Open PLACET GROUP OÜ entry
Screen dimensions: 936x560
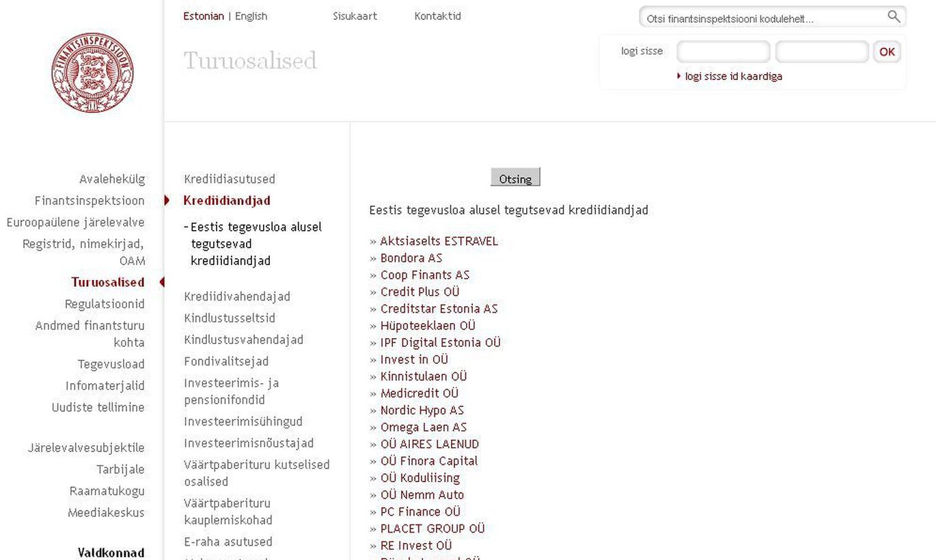pos(432,529)
